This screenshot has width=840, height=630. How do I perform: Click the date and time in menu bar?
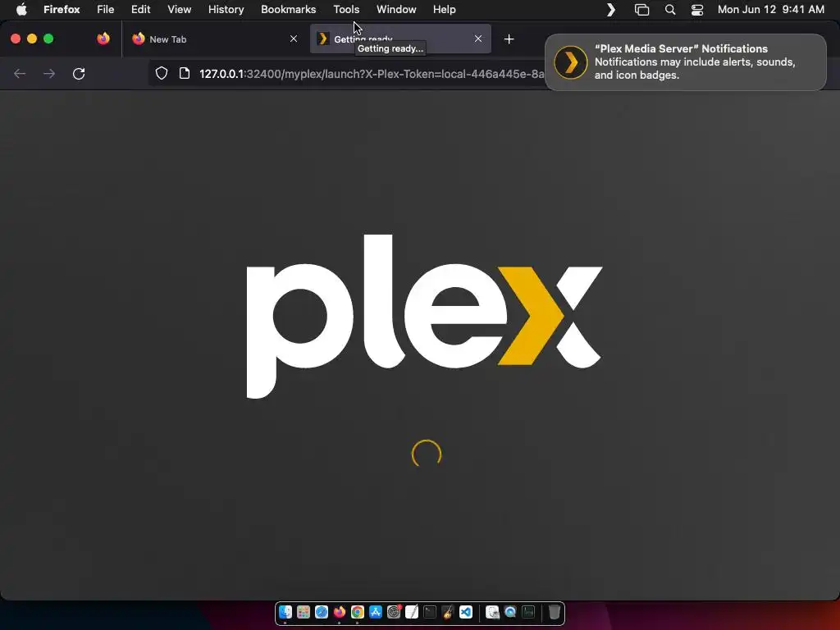click(771, 10)
